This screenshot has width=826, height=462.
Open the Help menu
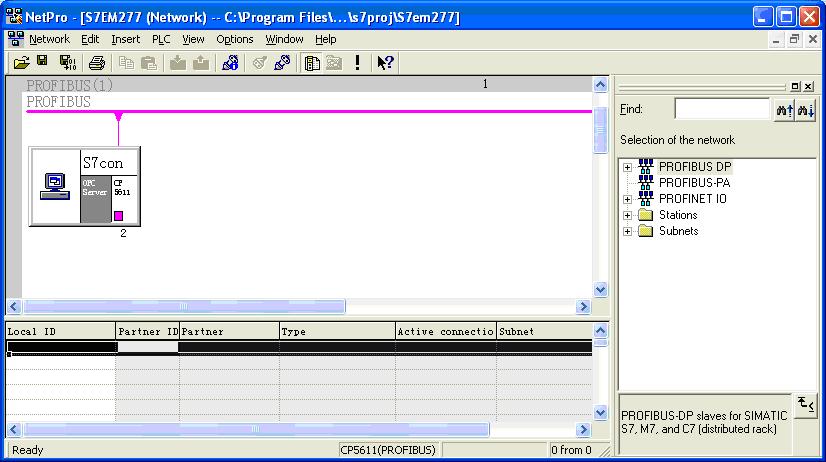click(x=326, y=39)
